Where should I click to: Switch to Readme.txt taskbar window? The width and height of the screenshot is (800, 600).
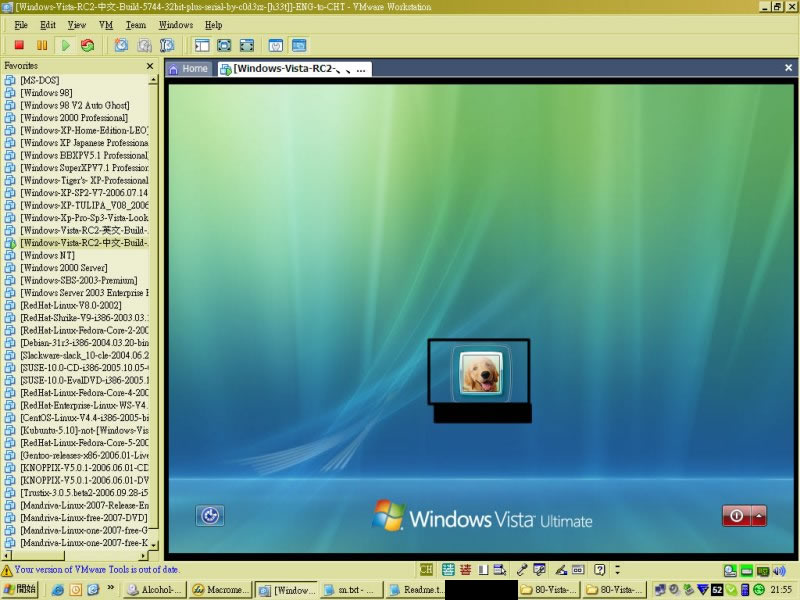click(416, 590)
